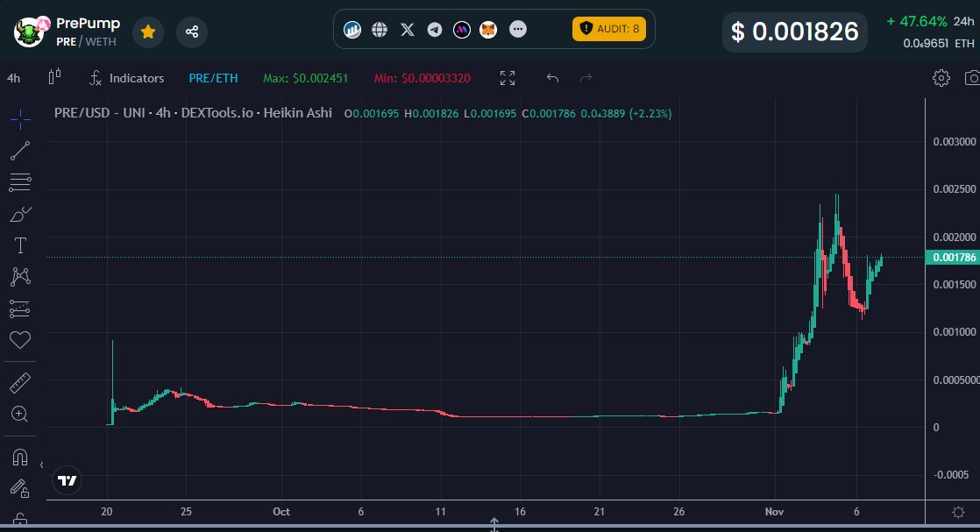Open the project's X profile
The width and height of the screenshot is (980, 532).
(407, 29)
